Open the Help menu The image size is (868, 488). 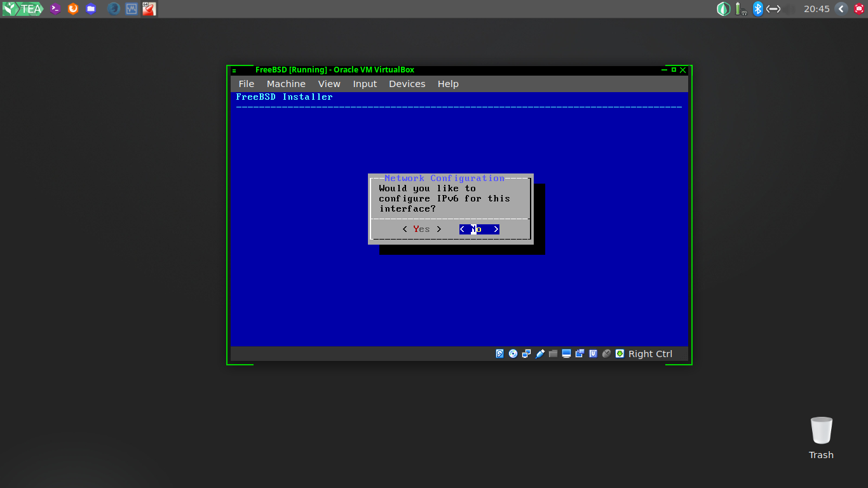point(448,84)
